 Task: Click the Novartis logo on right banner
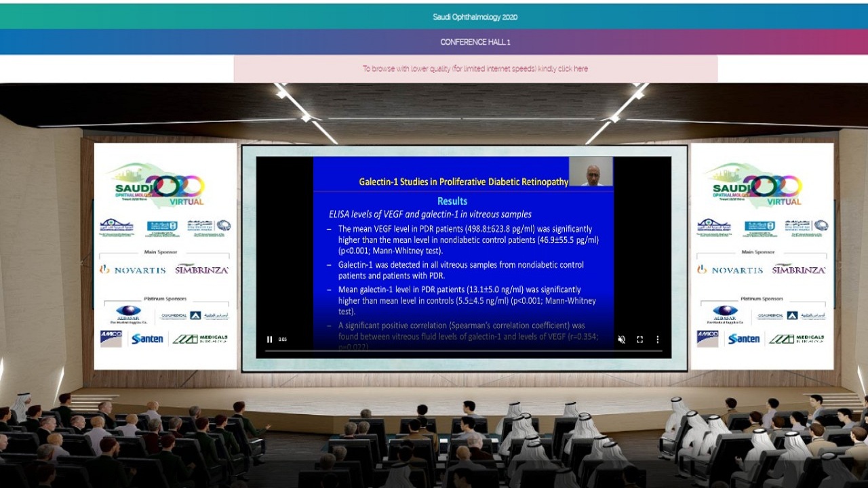(x=730, y=270)
